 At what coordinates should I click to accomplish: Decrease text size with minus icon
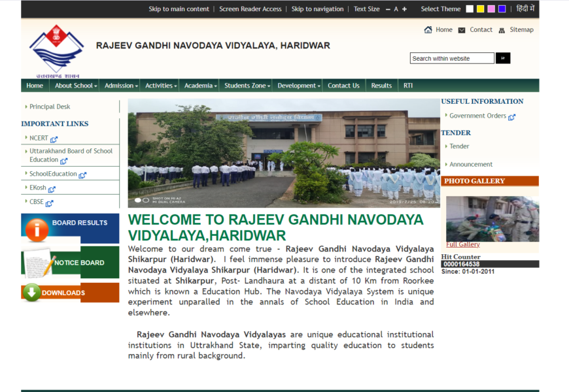[388, 9]
